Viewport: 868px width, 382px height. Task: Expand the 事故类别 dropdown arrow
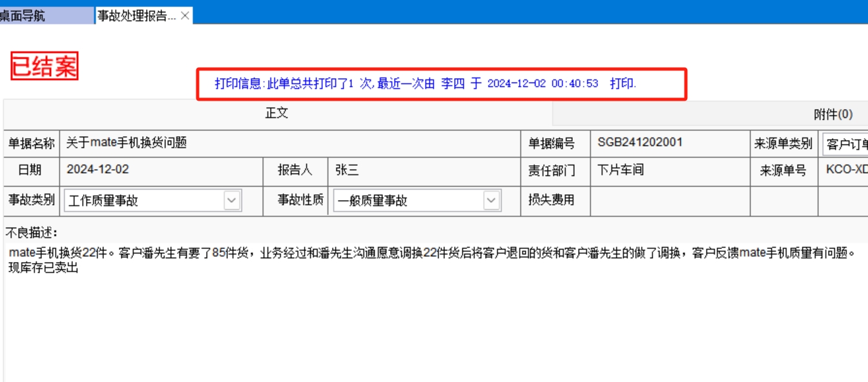(232, 201)
